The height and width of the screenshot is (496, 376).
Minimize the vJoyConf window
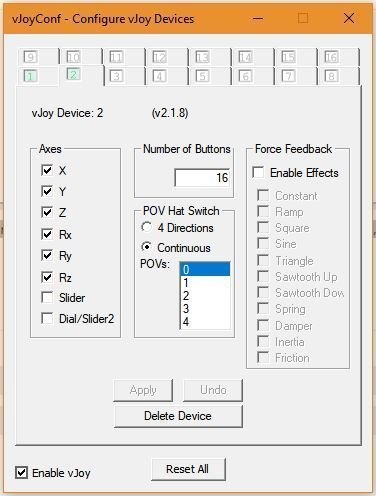pos(258,18)
